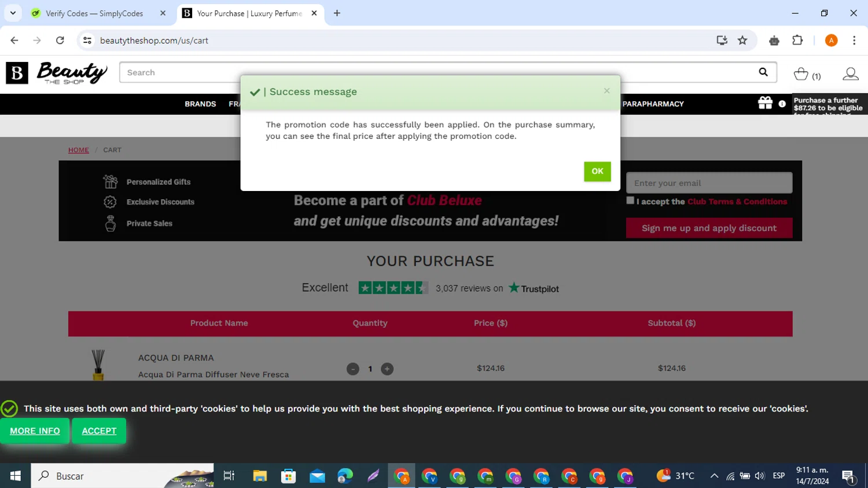
Task: Click the Acqua Di Parma diffuser thumbnail
Action: (x=98, y=365)
